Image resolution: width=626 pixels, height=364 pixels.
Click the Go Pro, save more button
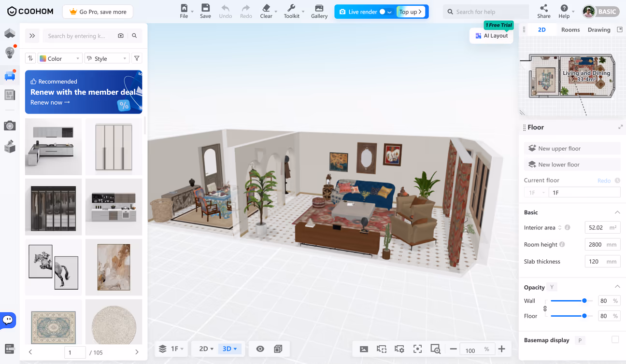click(98, 12)
